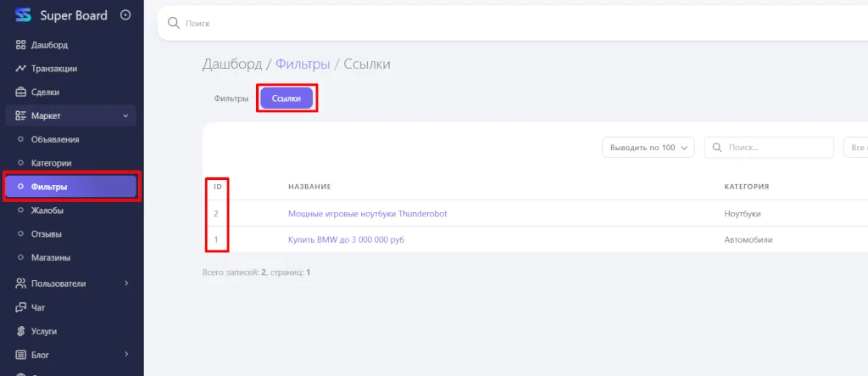
Task: Go to Сделки in the sidebar
Action: [x=45, y=92]
